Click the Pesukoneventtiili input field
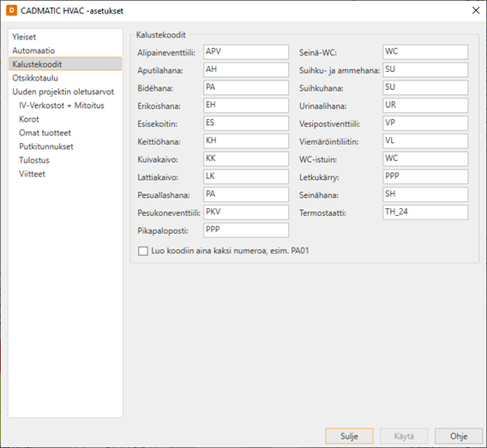Viewport: 487px width, 448px height. click(246, 212)
